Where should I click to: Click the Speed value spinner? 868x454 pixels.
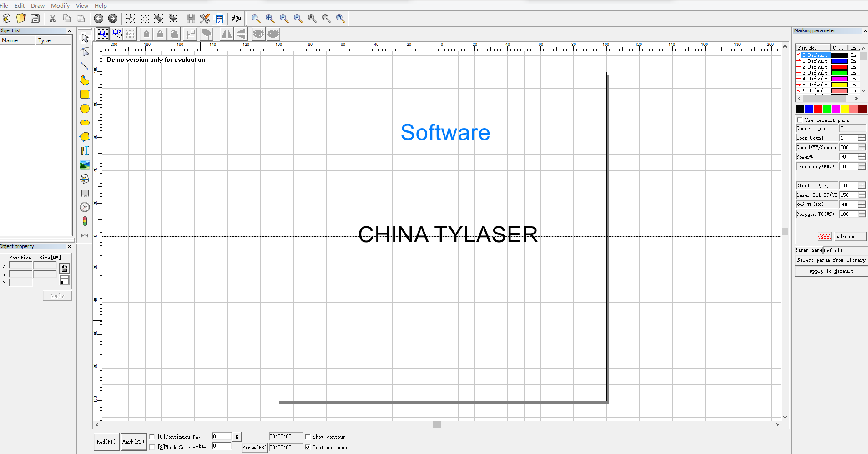(862, 147)
